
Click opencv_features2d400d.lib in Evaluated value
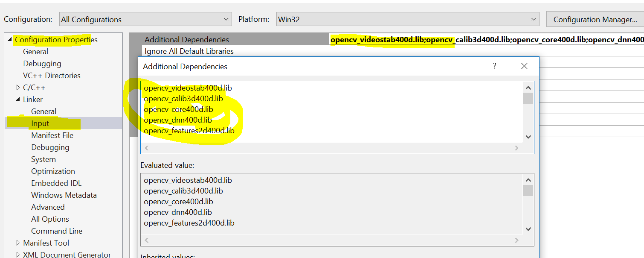pyautogui.click(x=189, y=223)
